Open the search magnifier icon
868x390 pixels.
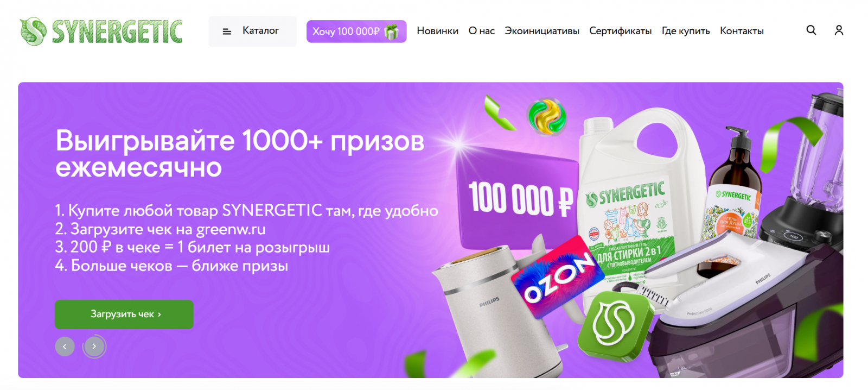[x=811, y=30]
